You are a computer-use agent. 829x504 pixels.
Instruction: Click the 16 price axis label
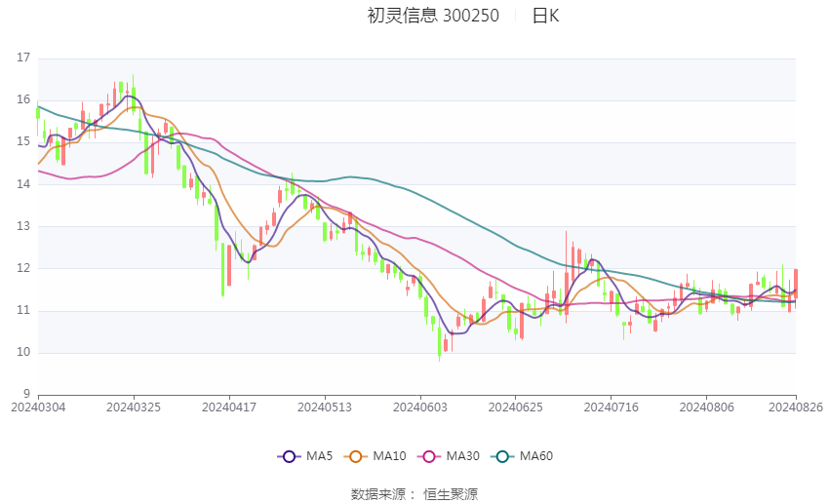[23, 99]
